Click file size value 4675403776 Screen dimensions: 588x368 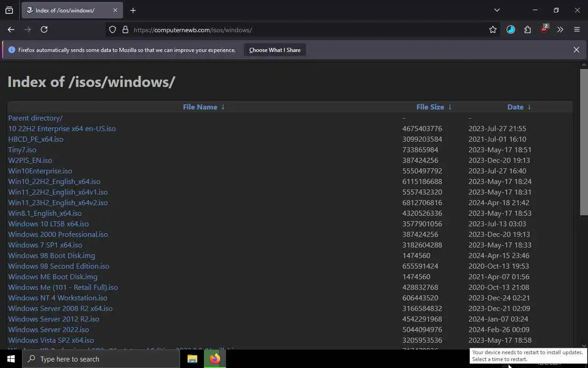click(x=422, y=129)
